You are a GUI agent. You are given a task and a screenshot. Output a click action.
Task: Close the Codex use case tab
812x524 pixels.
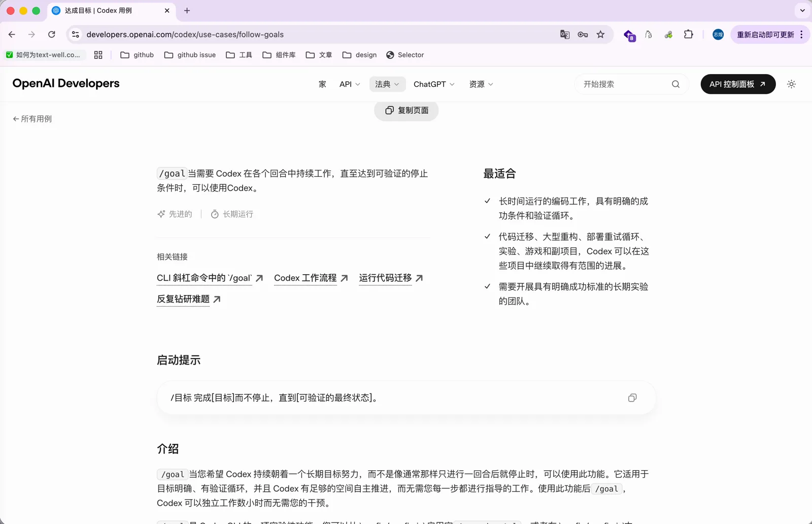click(167, 11)
